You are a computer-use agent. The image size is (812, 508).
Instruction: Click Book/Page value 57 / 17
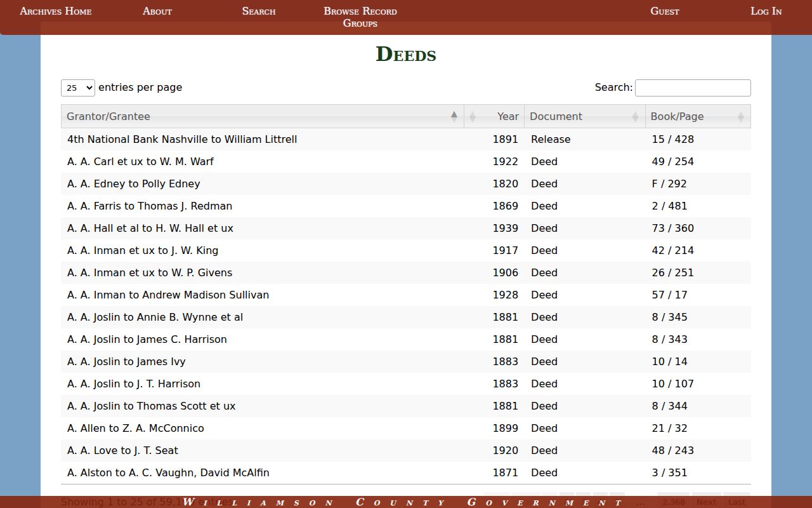click(669, 295)
